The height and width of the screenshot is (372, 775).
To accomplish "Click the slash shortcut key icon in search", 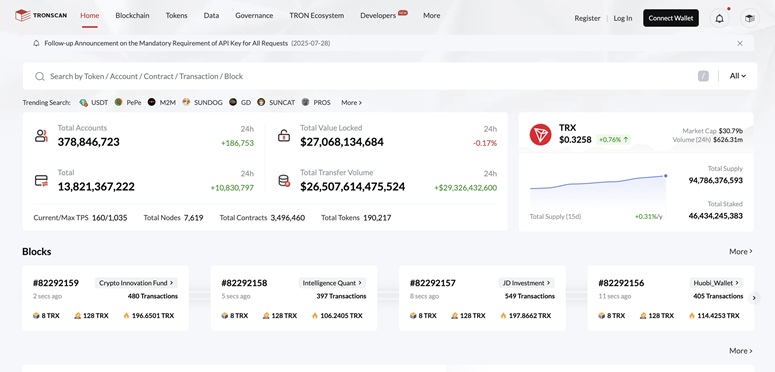I will pyautogui.click(x=703, y=76).
